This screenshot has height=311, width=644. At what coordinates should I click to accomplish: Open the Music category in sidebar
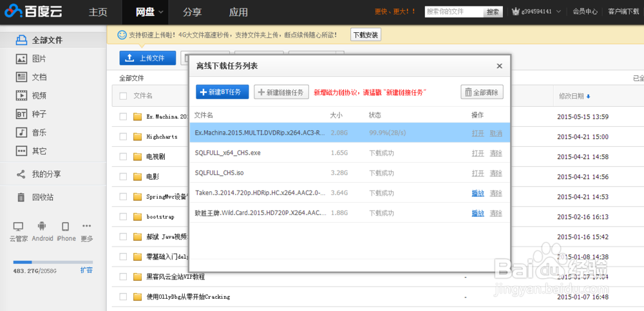point(31,133)
